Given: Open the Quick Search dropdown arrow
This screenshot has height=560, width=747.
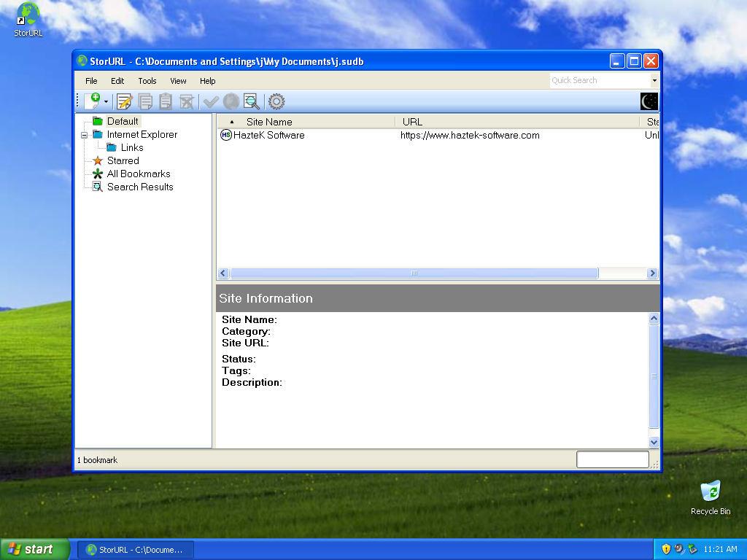Looking at the screenshot, I should point(654,81).
